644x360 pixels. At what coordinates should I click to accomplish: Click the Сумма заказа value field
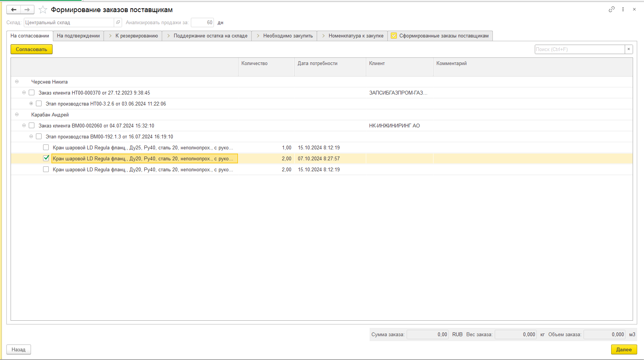click(x=427, y=334)
